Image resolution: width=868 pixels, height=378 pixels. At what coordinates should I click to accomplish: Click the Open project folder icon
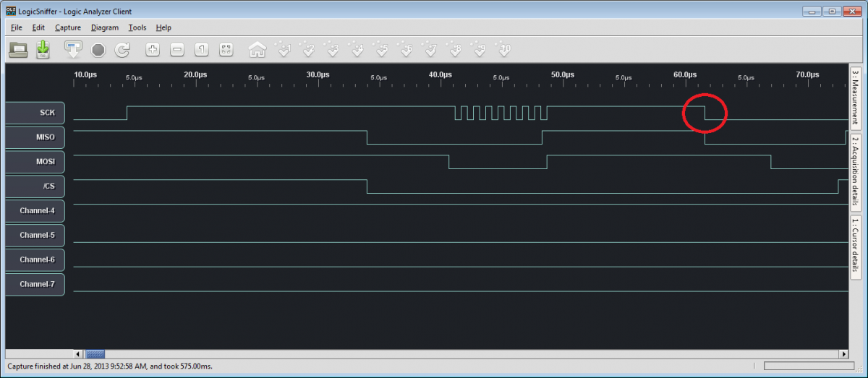pyautogui.click(x=18, y=50)
